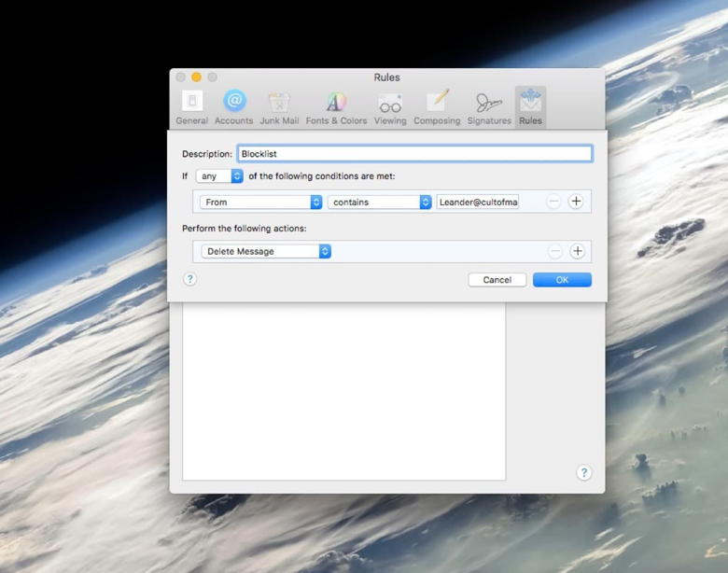Open the 'any' conditions dropdown
Screen dimensions: 728x573
pos(220,175)
